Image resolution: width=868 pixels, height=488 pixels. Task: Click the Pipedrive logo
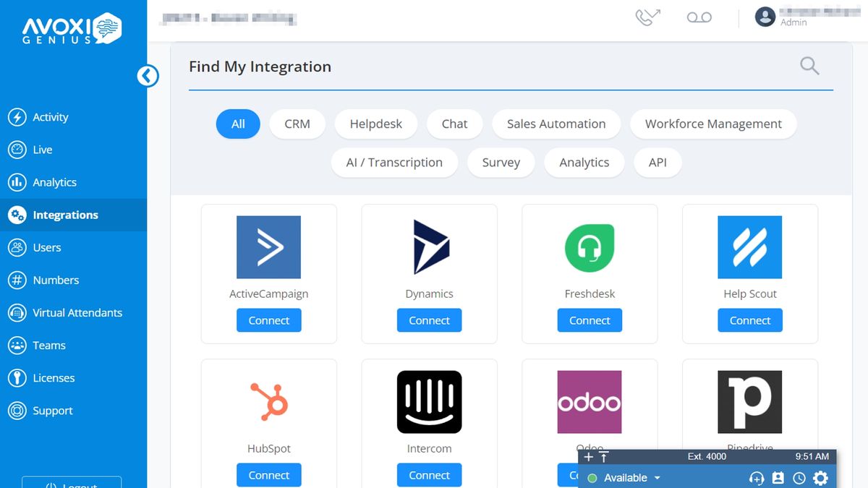(x=750, y=402)
